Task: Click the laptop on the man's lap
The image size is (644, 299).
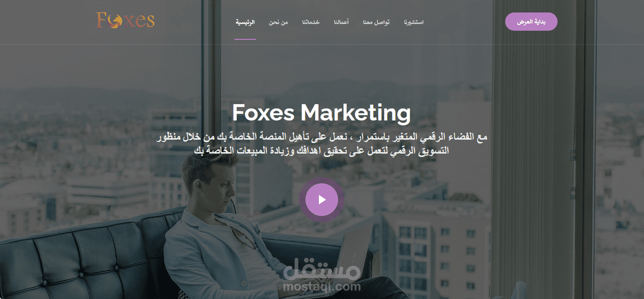Action: tap(346, 254)
